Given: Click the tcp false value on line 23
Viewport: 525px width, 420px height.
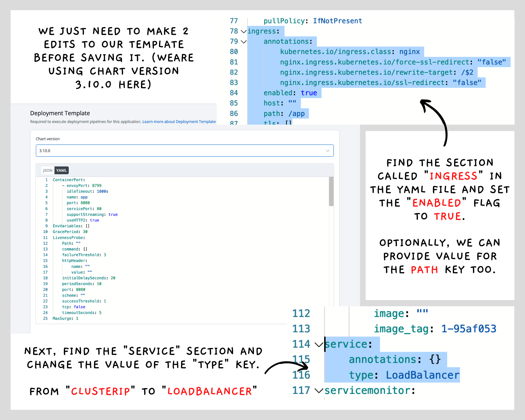Looking at the screenshot, I should pyautogui.click(x=79, y=307).
